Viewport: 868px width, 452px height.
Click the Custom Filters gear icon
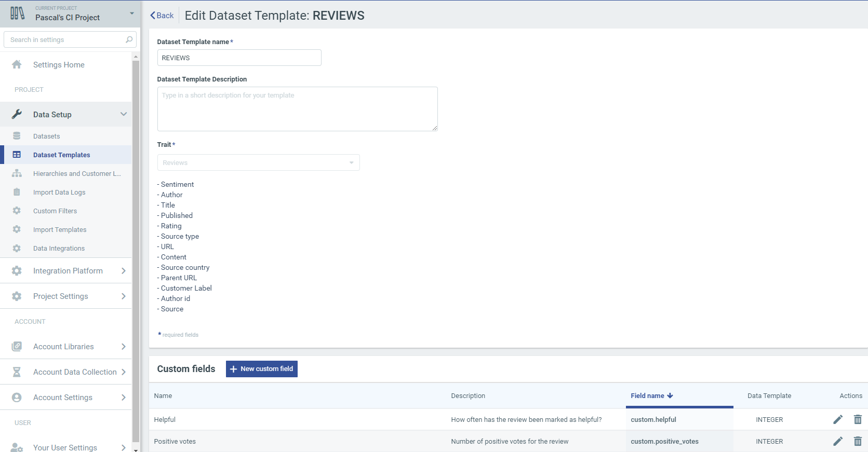click(x=17, y=211)
